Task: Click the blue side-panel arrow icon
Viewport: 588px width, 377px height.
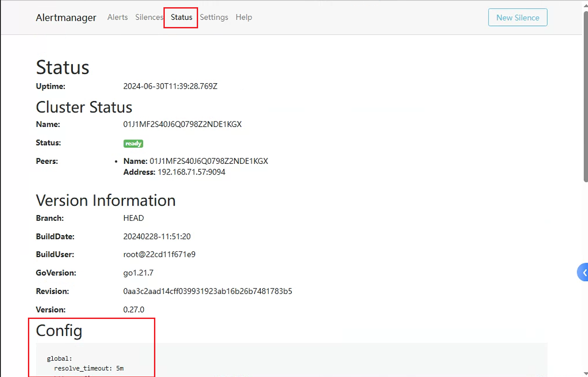Action: [583, 273]
